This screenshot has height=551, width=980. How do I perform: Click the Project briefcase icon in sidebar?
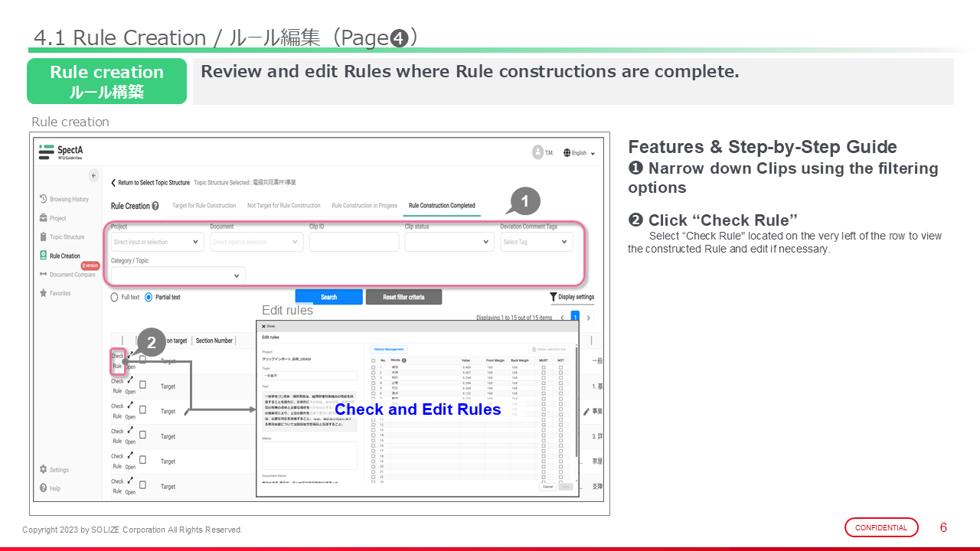44,218
